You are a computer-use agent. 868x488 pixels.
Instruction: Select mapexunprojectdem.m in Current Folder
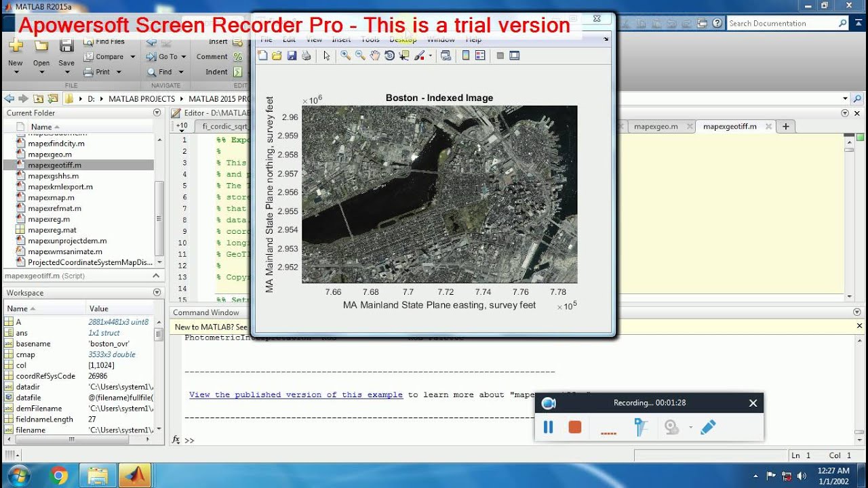point(67,241)
